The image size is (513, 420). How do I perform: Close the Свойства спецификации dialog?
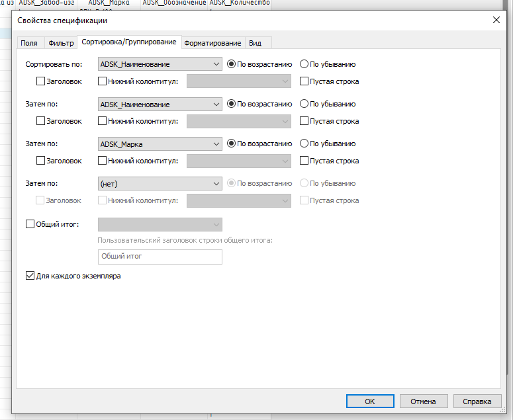[x=496, y=21]
